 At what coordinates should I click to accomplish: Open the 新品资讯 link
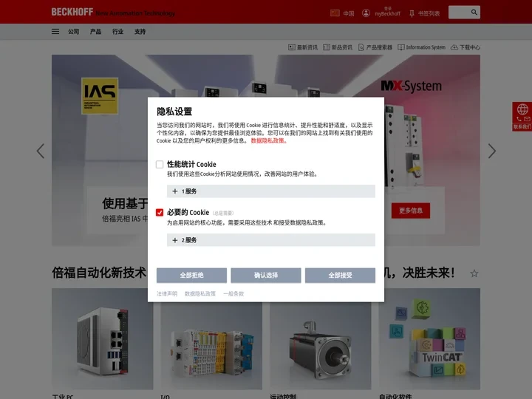tap(338, 47)
